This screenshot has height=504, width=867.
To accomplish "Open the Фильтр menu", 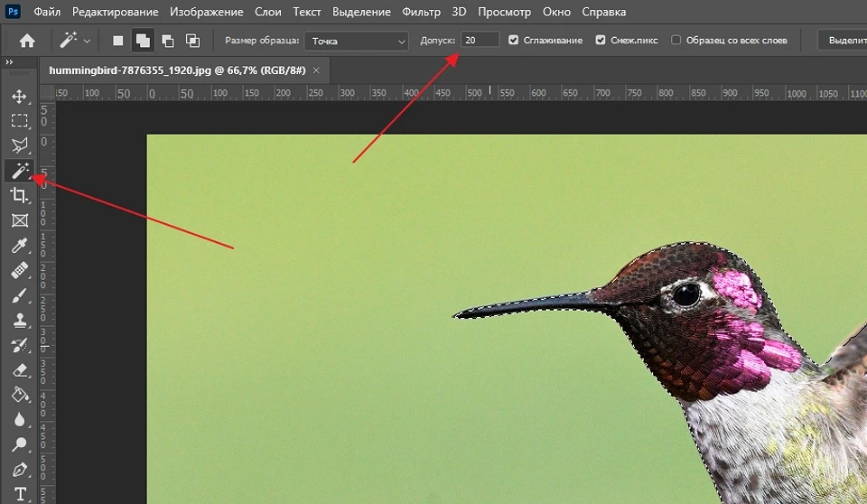I will point(422,13).
